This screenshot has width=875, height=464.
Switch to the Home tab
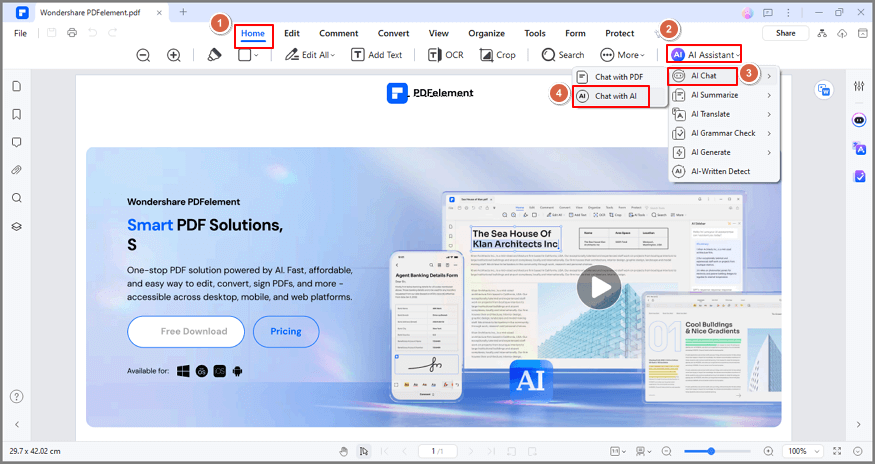click(x=253, y=34)
